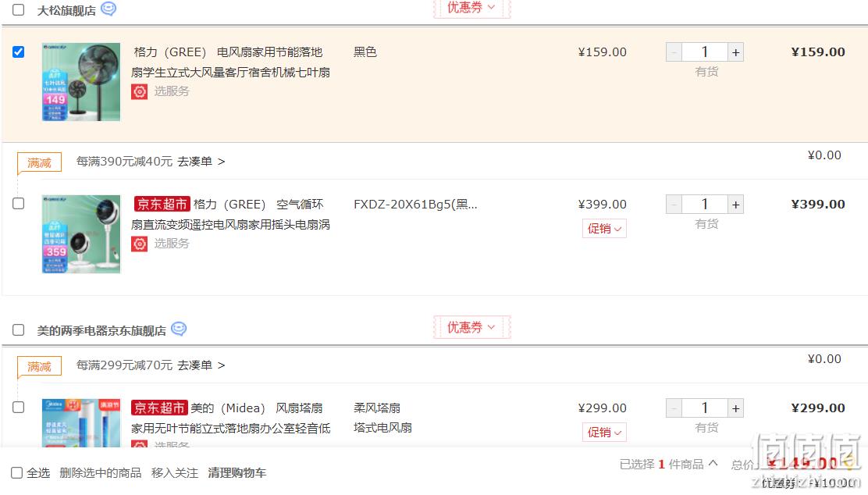Edit quantity field of ¥399.00 circulation fan
Image resolution: width=868 pixels, height=495 pixels.
(705, 205)
